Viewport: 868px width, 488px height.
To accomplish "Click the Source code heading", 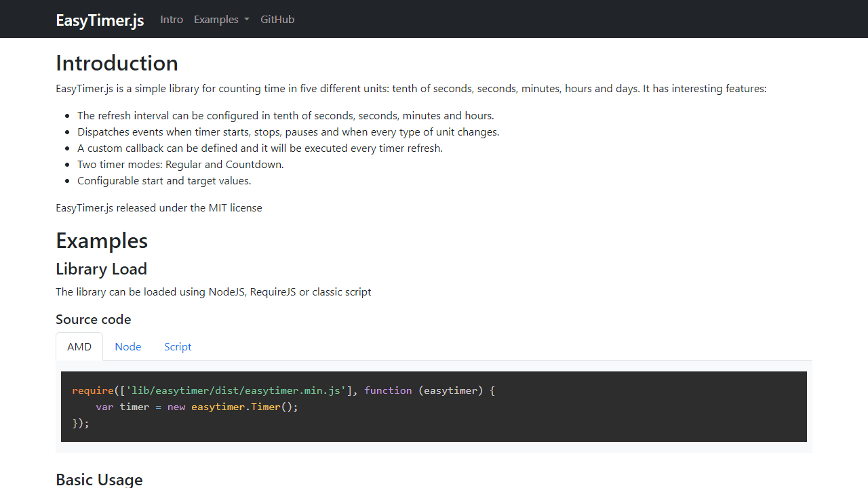I will [x=94, y=319].
